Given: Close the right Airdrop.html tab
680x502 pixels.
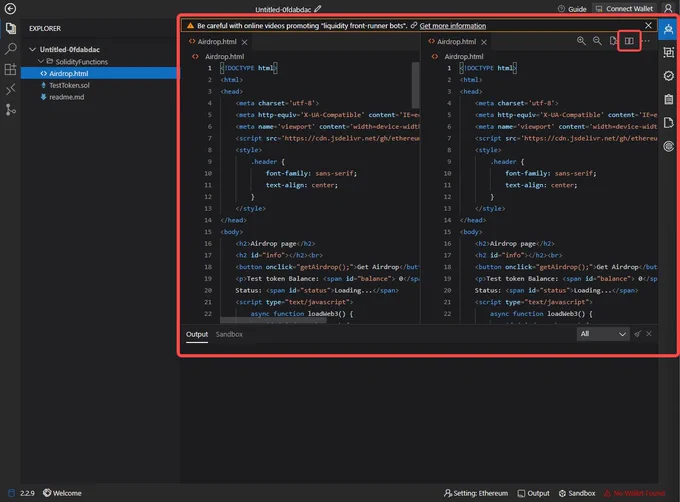Looking at the screenshot, I should tap(484, 42).
